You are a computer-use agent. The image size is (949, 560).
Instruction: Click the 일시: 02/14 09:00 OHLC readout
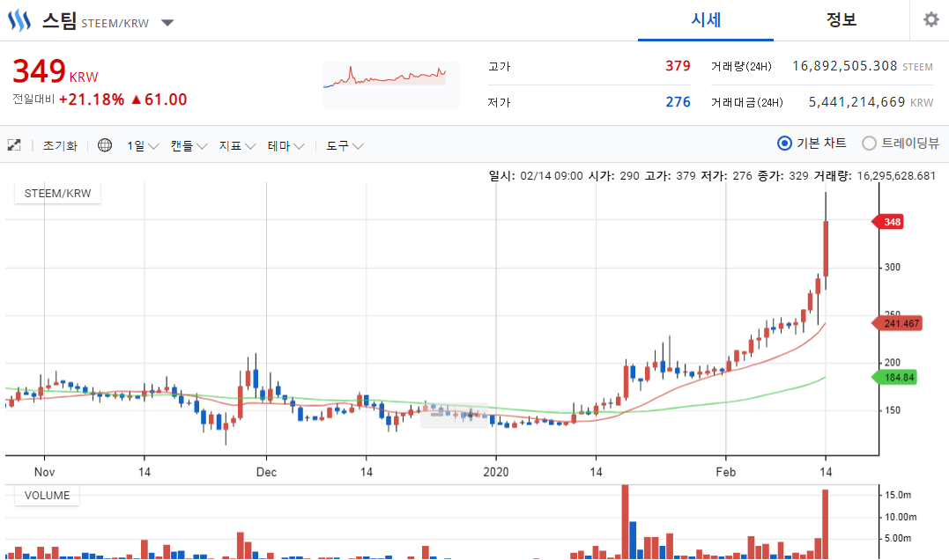pyautogui.click(x=712, y=176)
